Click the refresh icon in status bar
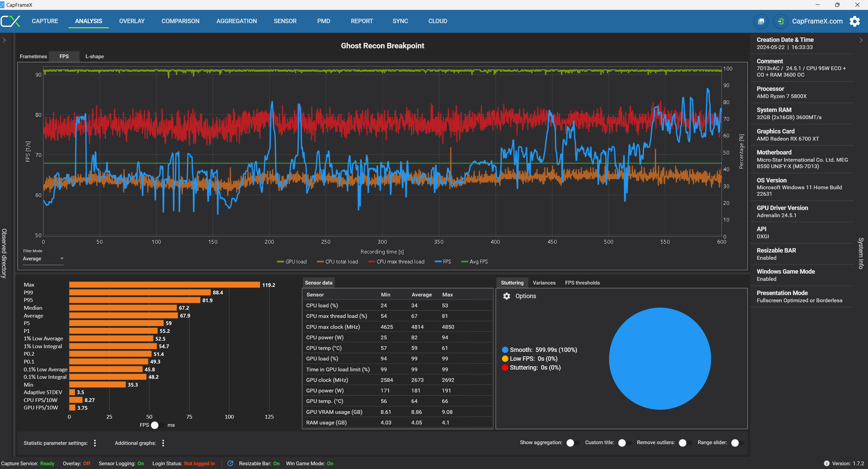 point(230,463)
